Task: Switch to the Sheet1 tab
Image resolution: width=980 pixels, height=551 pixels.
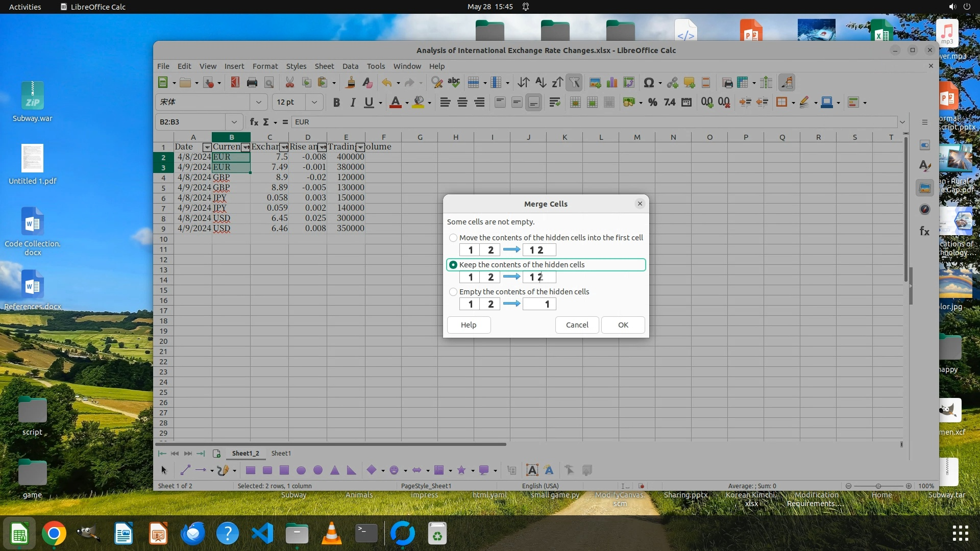Action: [x=281, y=453]
